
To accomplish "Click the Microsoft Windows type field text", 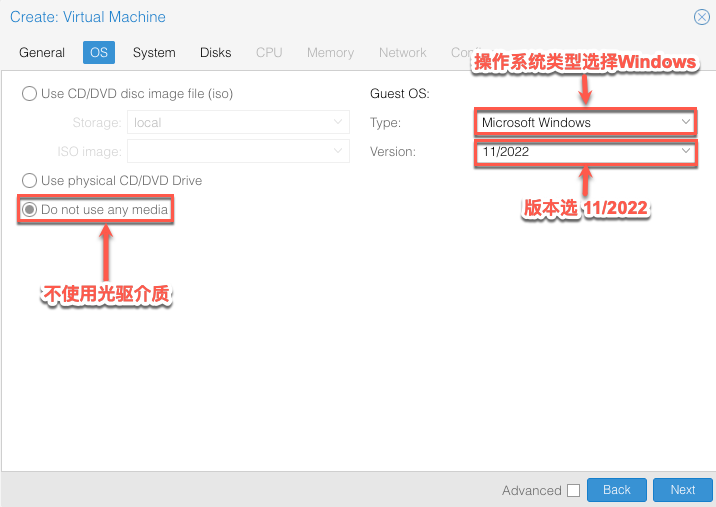I will click(536, 122).
